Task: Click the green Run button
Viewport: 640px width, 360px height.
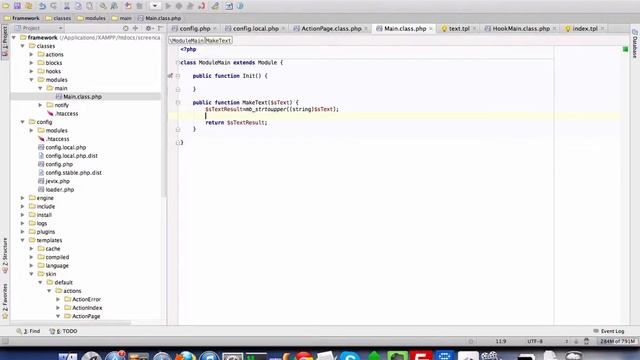Action: [x=168, y=6]
